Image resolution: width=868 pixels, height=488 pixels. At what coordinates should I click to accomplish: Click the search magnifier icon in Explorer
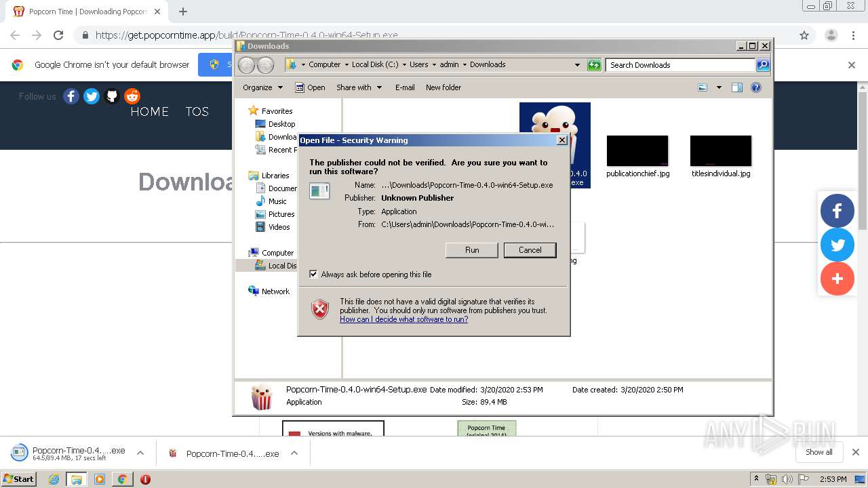click(763, 65)
